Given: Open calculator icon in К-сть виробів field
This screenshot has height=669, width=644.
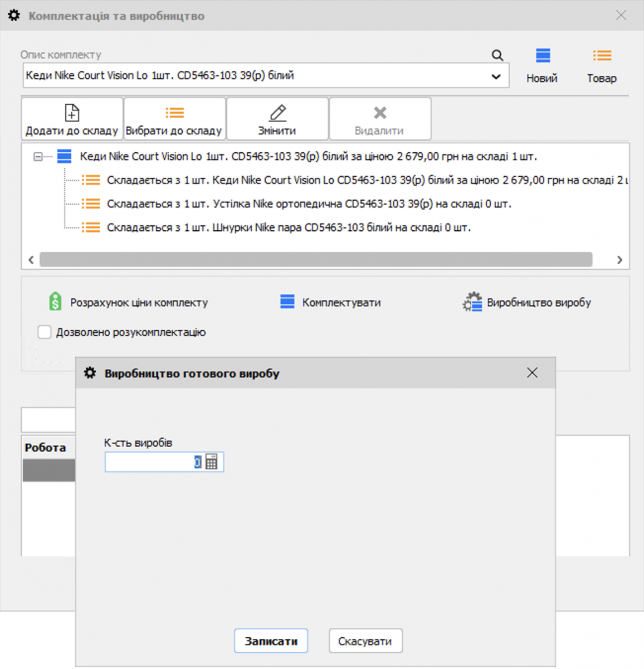Looking at the screenshot, I should [212, 462].
